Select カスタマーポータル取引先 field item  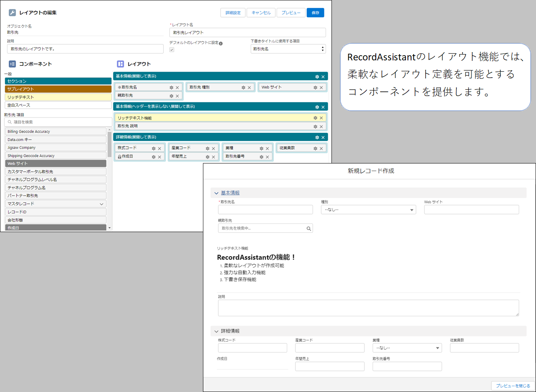tap(56, 172)
